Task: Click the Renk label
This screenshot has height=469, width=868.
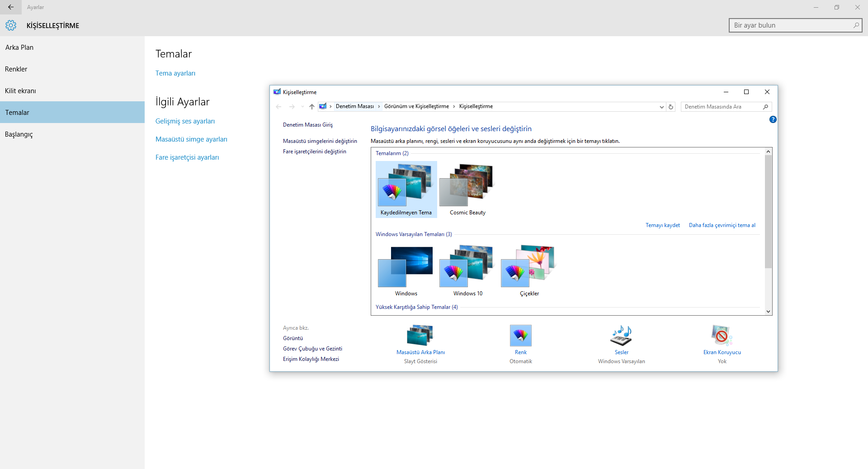Action: click(x=521, y=352)
